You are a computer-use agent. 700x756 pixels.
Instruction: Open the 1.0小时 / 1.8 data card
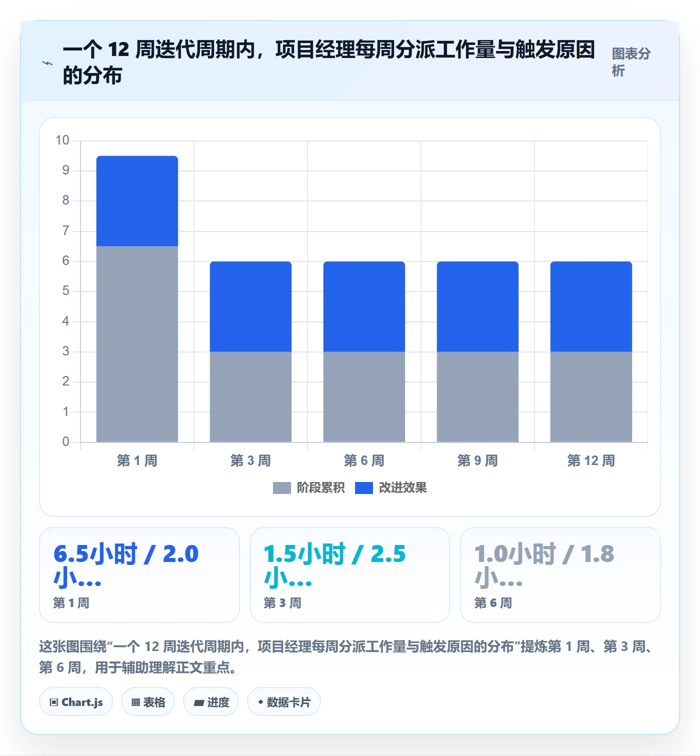click(x=560, y=575)
